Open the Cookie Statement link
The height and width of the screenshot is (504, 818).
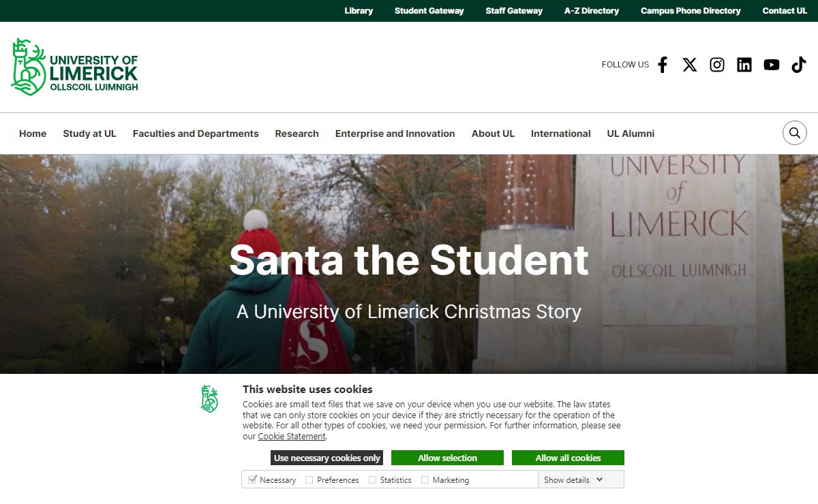(x=292, y=437)
